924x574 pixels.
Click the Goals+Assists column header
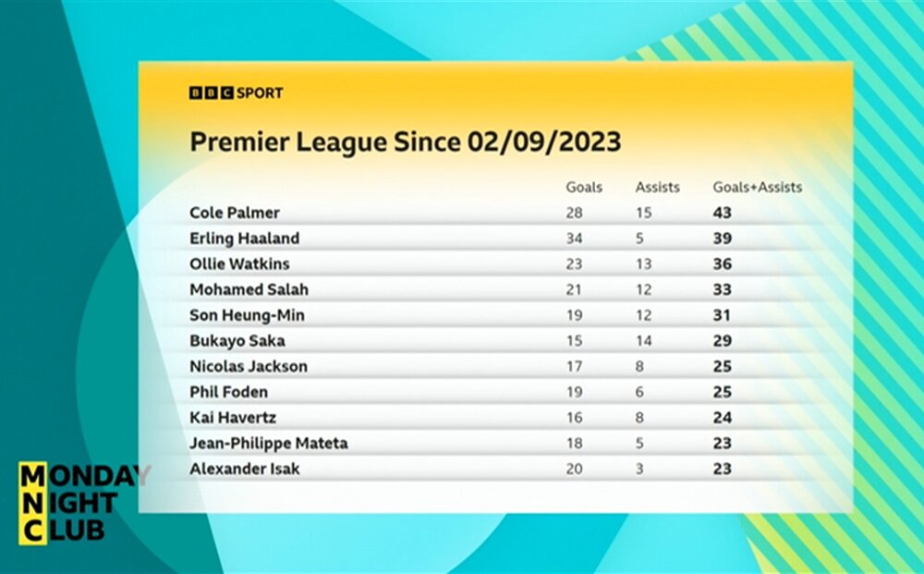click(758, 188)
